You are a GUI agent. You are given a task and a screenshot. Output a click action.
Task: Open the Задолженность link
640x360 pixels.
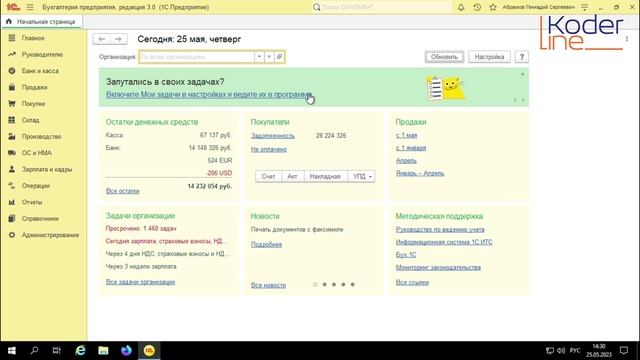coord(273,136)
